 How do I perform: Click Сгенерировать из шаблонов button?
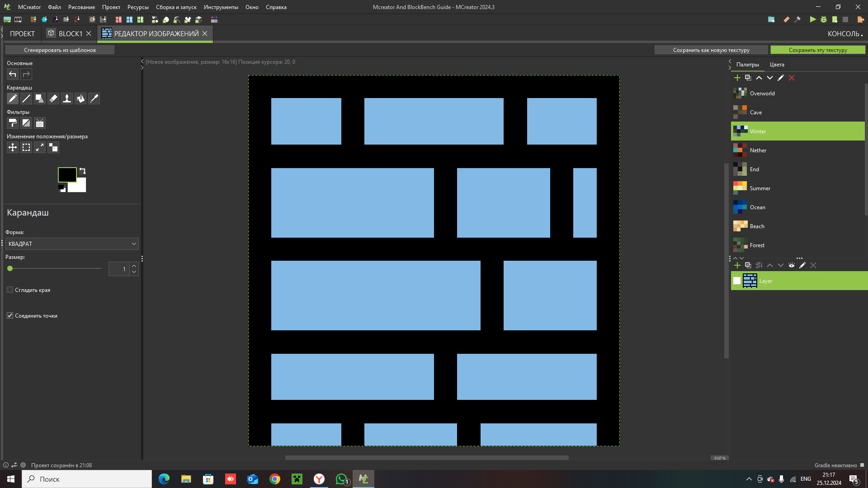59,50
